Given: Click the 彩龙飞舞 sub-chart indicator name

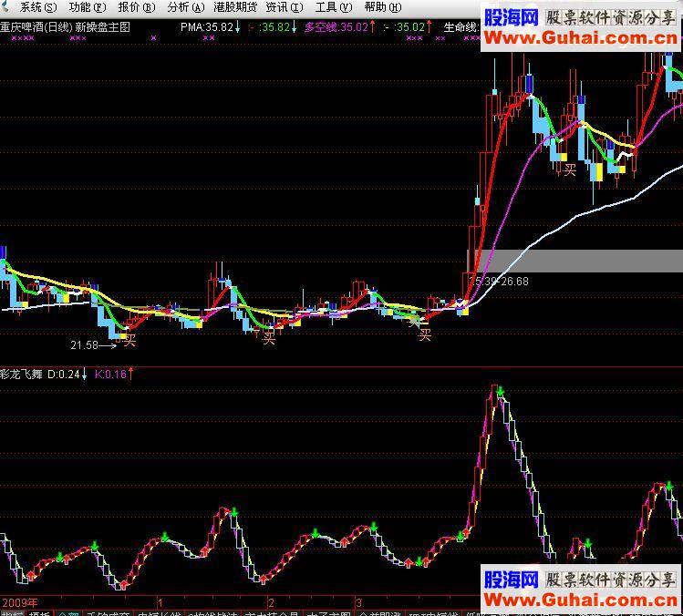Looking at the screenshot, I should pos(21,374).
